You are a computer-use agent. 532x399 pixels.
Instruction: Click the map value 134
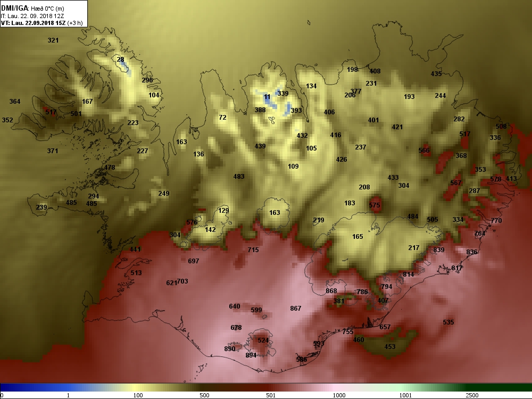(x=311, y=86)
